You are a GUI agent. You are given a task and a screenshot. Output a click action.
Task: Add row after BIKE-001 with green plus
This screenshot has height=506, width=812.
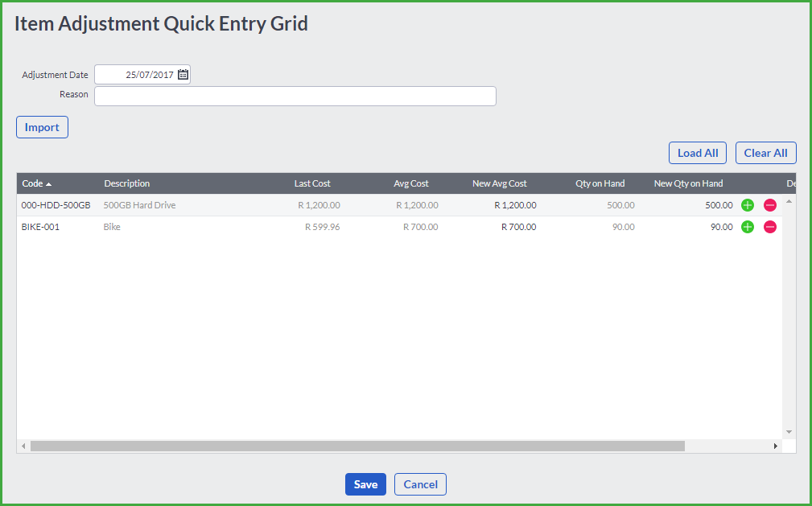pos(748,227)
